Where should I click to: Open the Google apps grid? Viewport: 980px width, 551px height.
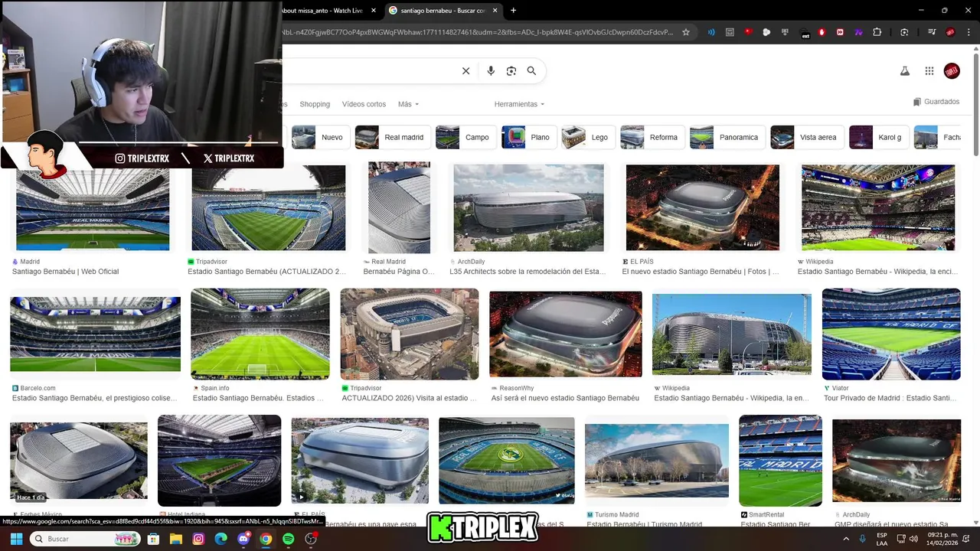tap(929, 71)
